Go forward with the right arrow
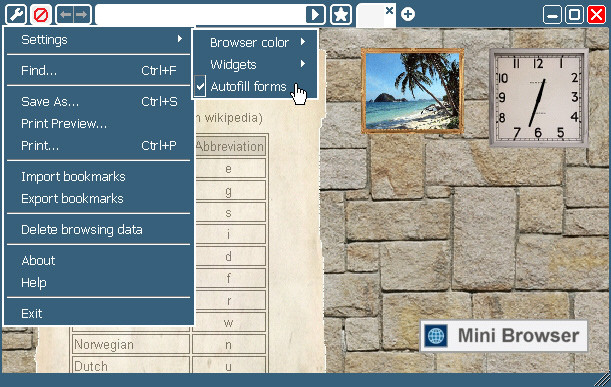Image resolution: width=611 pixels, height=387 pixels. pos(82,15)
